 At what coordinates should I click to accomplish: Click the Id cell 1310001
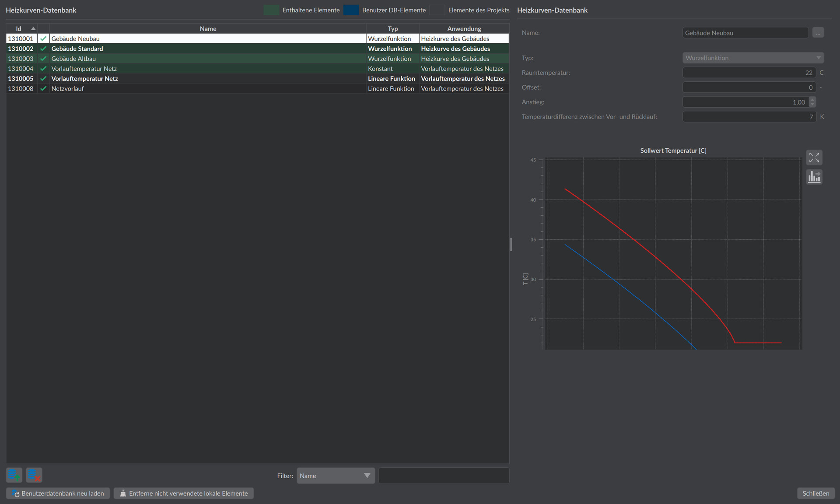[21, 38]
